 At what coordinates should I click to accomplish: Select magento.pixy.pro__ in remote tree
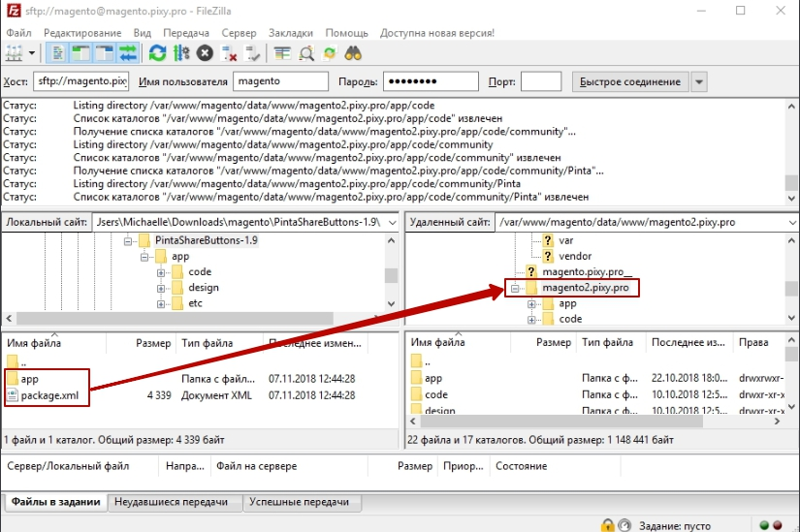[x=587, y=272]
